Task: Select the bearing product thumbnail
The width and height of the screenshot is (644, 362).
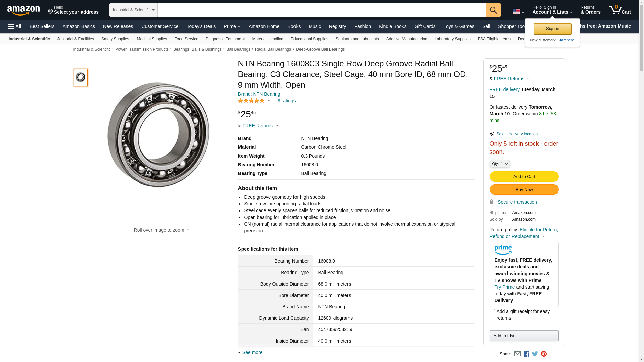Action: [x=81, y=78]
